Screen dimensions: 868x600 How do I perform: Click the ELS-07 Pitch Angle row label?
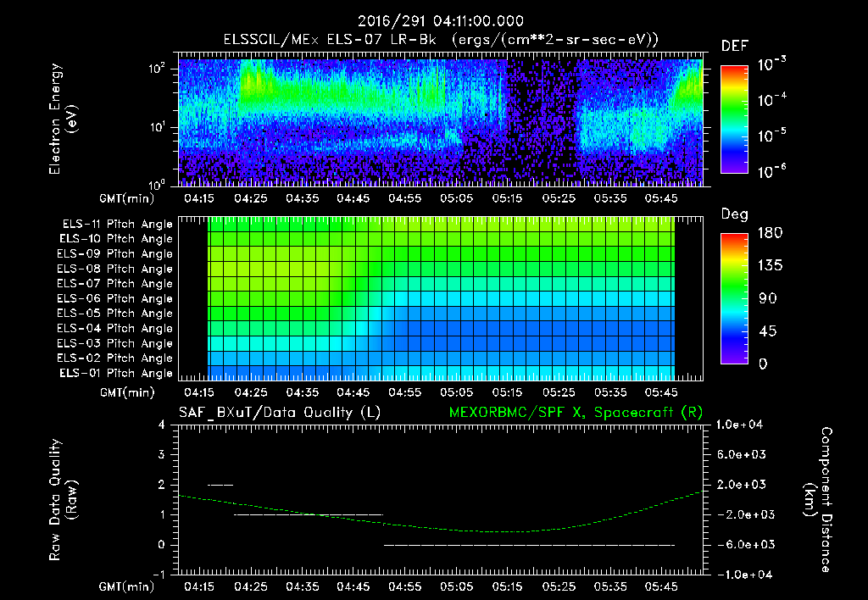point(114,283)
